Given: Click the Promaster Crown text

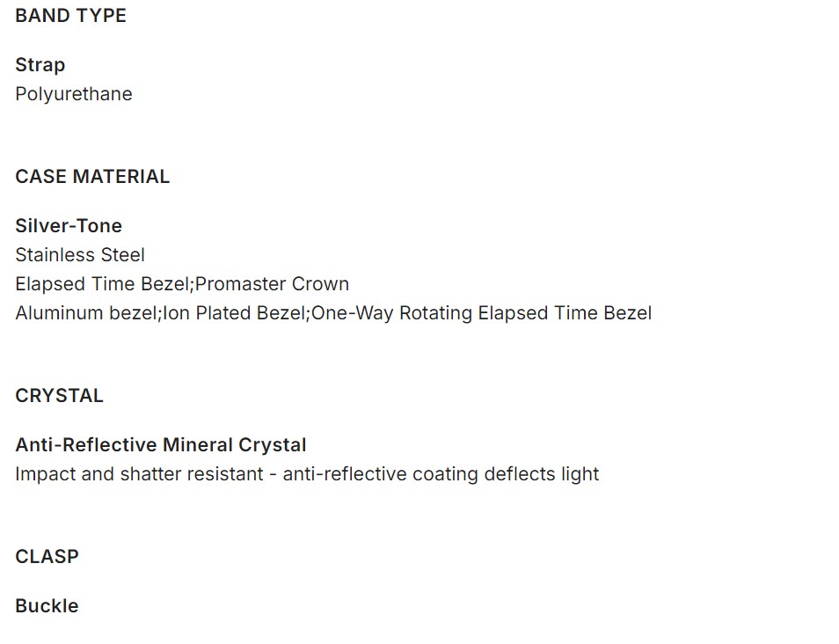Looking at the screenshot, I should [x=273, y=284].
